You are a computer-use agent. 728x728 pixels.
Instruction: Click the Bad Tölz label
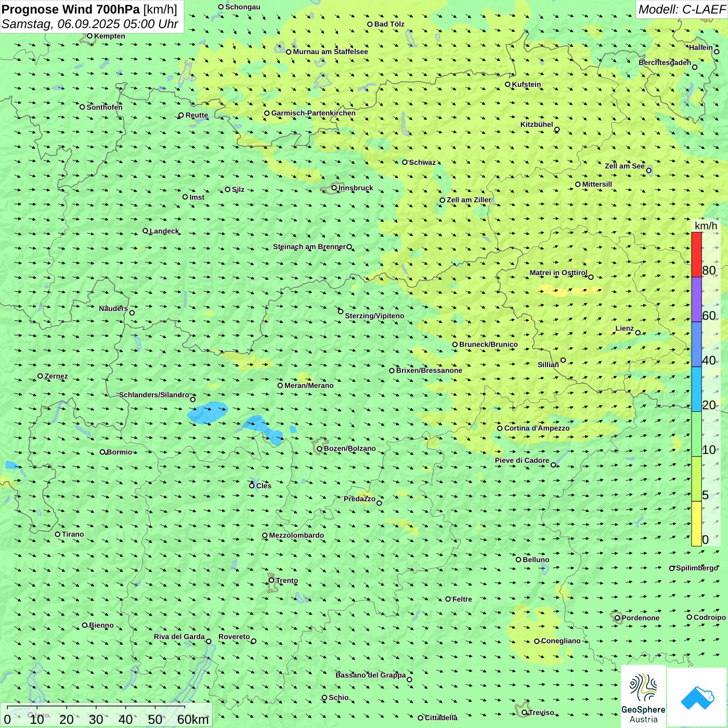[389, 24]
